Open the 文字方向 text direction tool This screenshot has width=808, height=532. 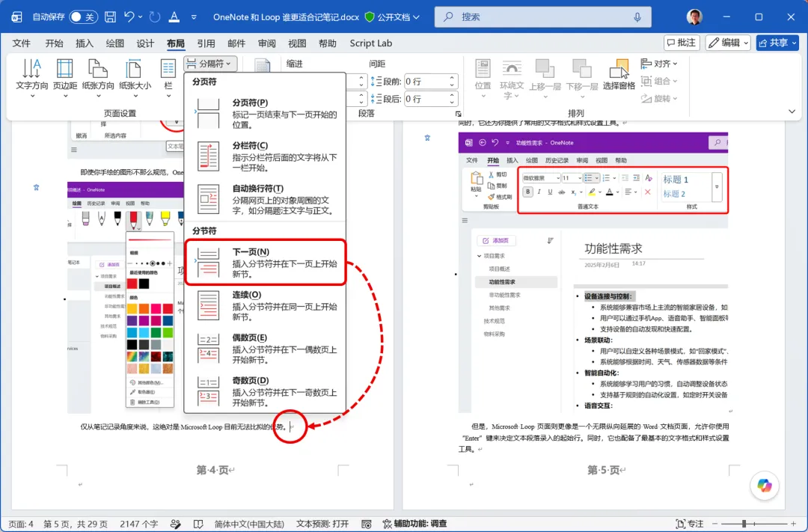point(32,78)
